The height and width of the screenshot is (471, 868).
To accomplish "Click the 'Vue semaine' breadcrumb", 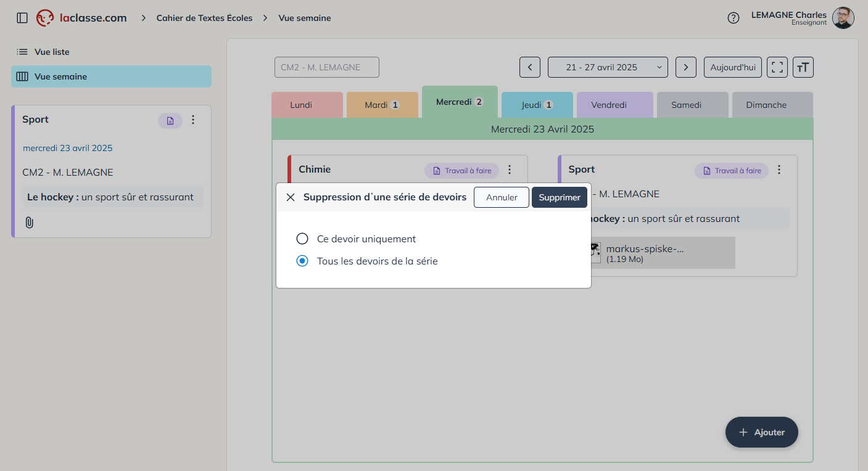I will (305, 18).
